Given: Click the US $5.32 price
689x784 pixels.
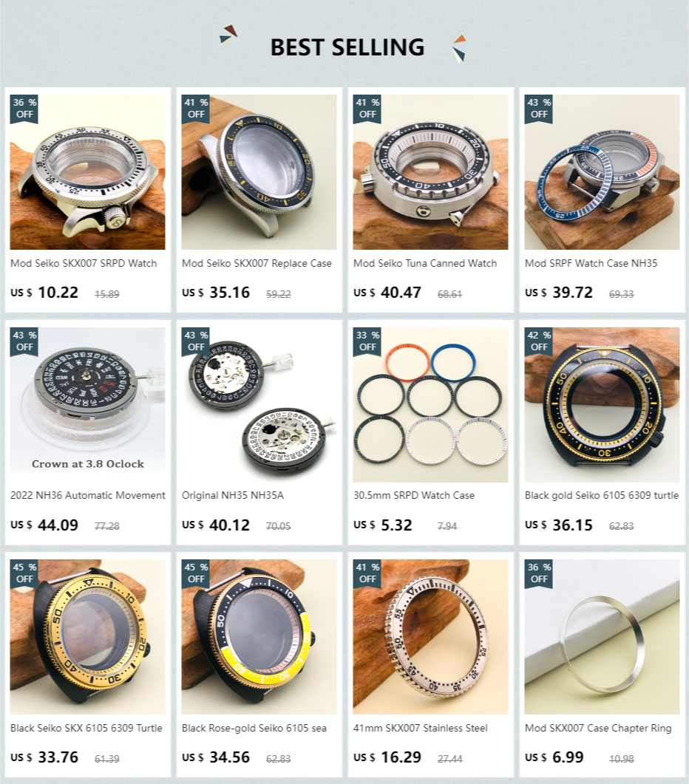Looking at the screenshot, I should coord(383,525).
